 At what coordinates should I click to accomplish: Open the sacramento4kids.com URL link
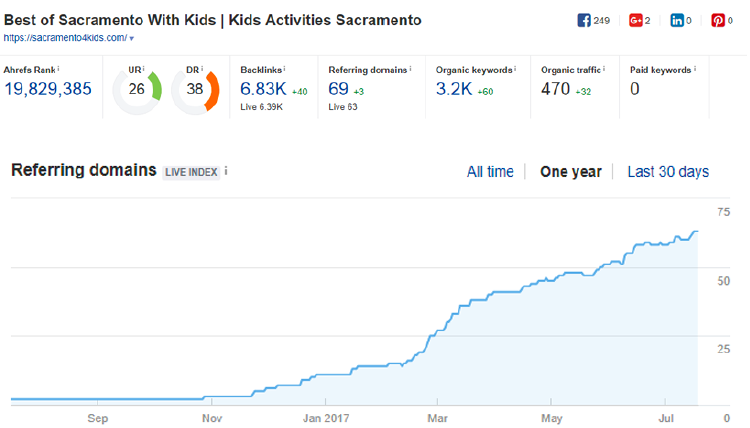click(x=66, y=38)
